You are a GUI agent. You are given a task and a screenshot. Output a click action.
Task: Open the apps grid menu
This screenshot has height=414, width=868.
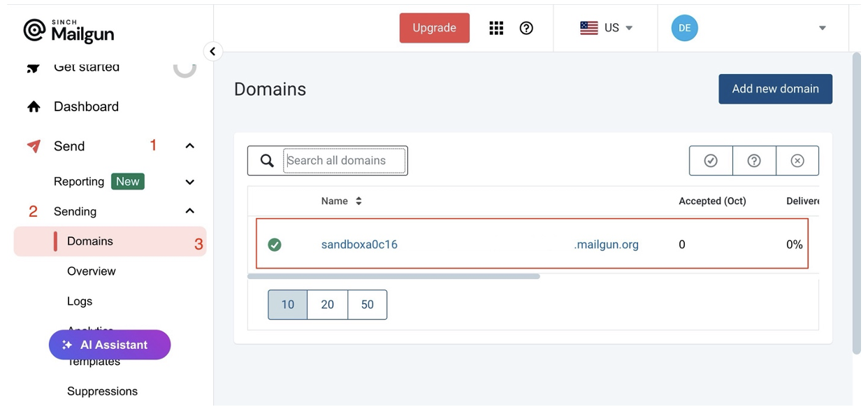click(496, 28)
